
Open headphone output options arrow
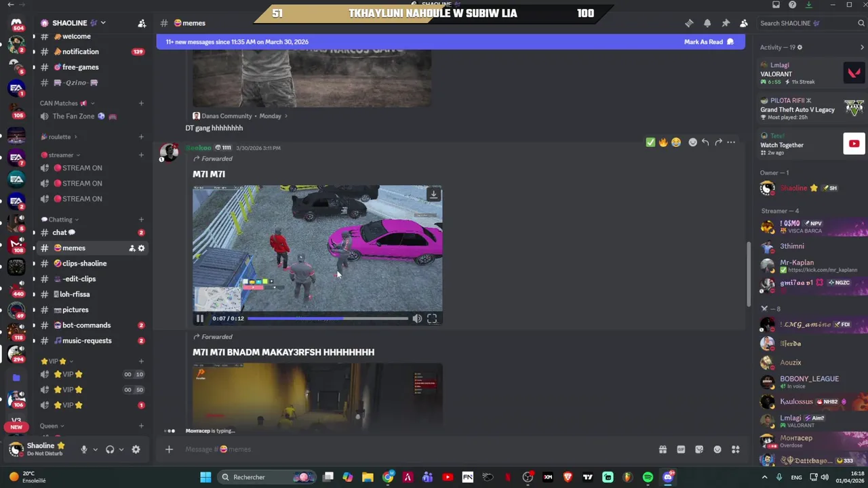[121, 449]
